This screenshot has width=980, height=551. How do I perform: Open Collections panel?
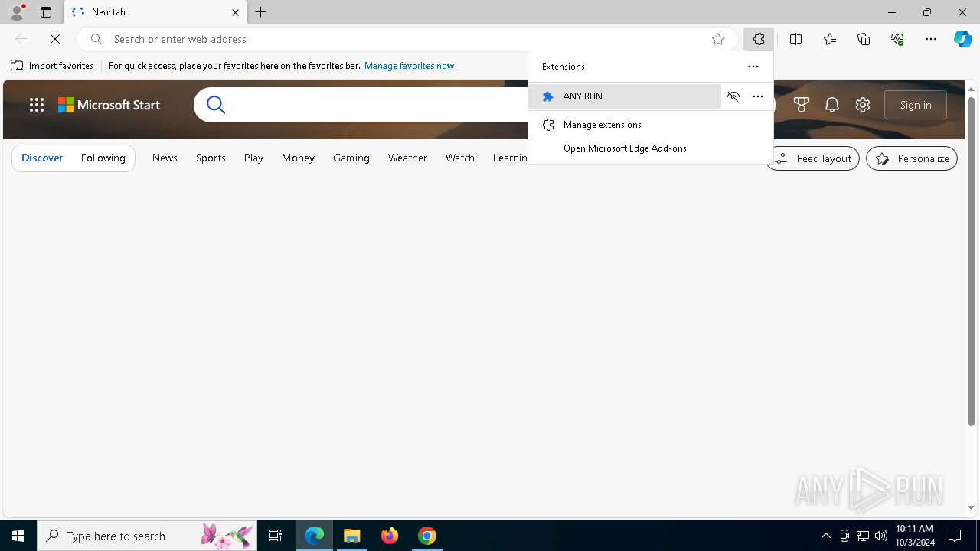(x=864, y=39)
